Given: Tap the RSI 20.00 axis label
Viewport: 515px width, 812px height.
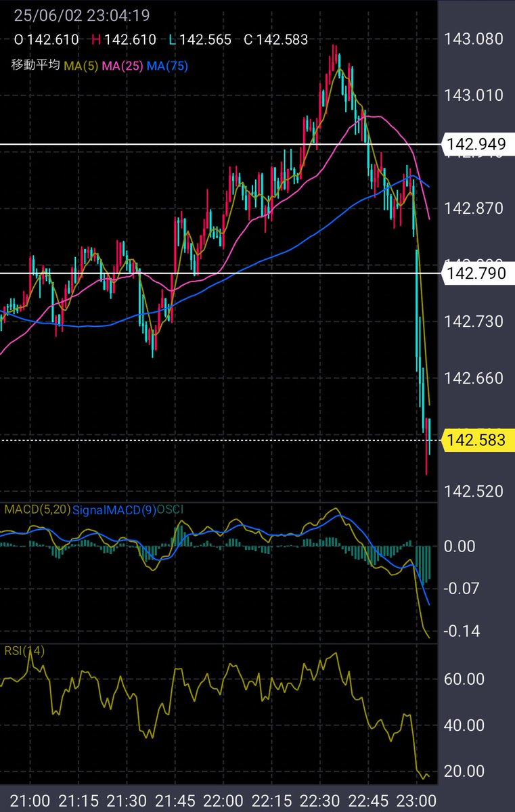Looking at the screenshot, I should tap(464, 771).
